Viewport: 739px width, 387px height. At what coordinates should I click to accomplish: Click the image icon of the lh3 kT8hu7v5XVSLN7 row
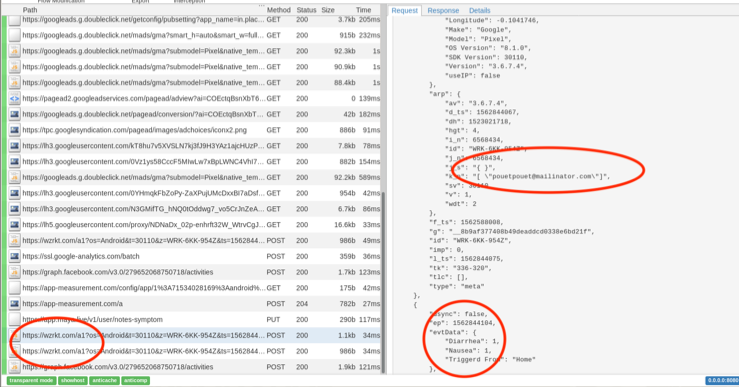(14, 146)
